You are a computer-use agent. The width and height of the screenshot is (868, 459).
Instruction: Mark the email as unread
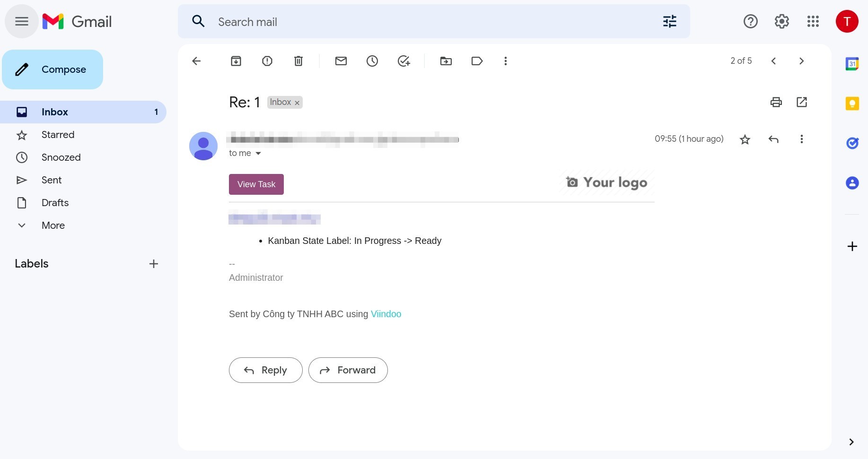pos(341,61)
